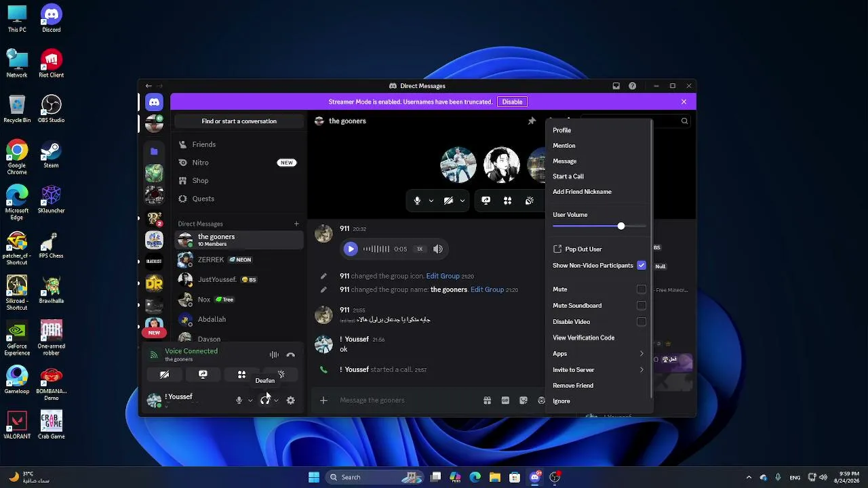Click the Deafen headphones icon

tap(264, 401)
